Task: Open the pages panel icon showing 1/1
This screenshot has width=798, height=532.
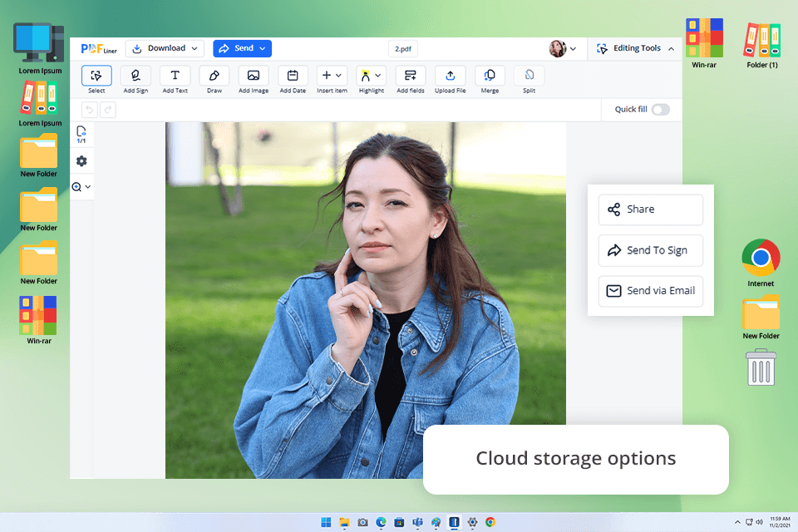Action: (81, 135)
